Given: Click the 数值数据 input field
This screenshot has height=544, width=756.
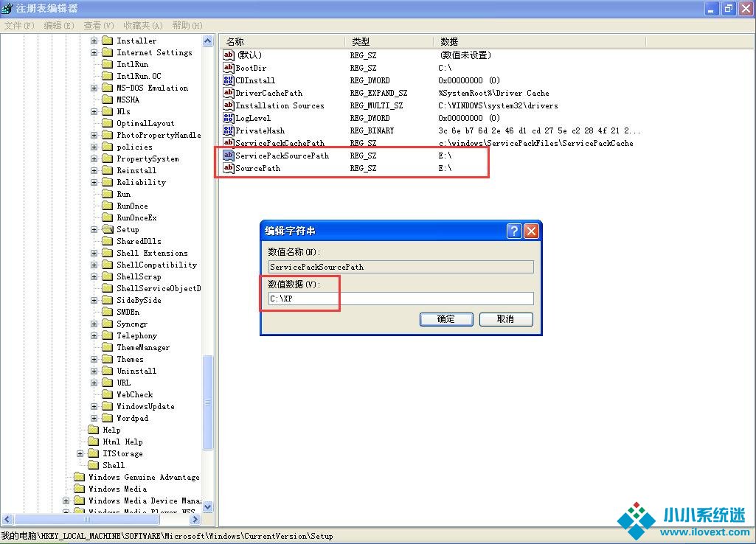Looking at the screenshot, I should (401, 299).
